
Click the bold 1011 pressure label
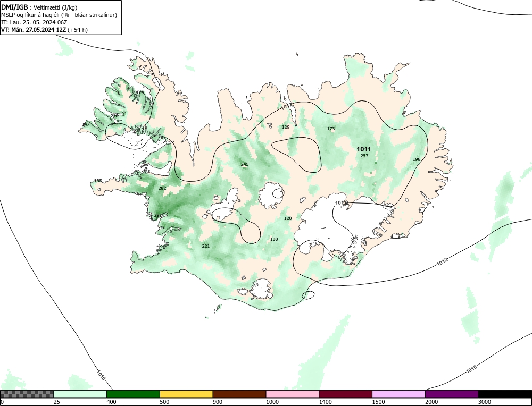[x=364, y=149]
